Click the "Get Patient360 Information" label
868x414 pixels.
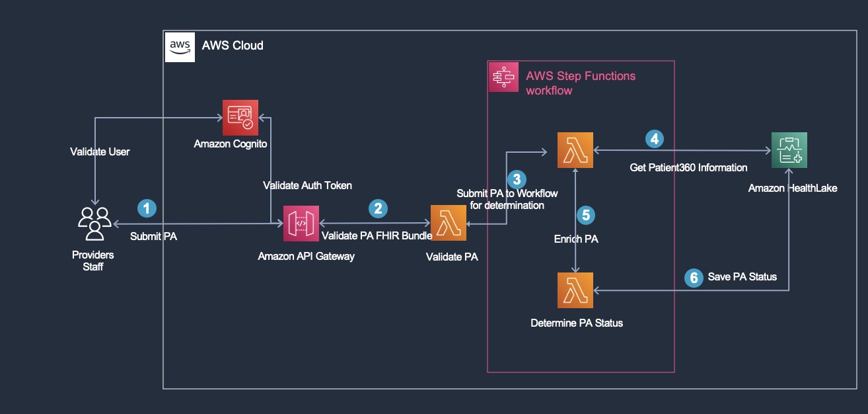coord(688,167)
